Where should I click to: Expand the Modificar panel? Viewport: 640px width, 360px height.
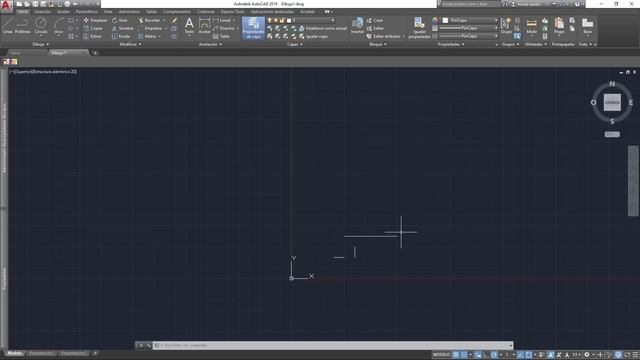pyautogui.click(x=130, y=44)
